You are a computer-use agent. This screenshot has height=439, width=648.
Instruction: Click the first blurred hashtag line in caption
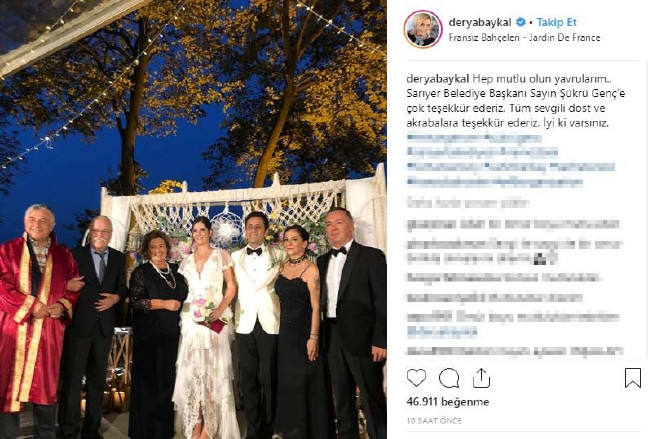pos(474,138)
